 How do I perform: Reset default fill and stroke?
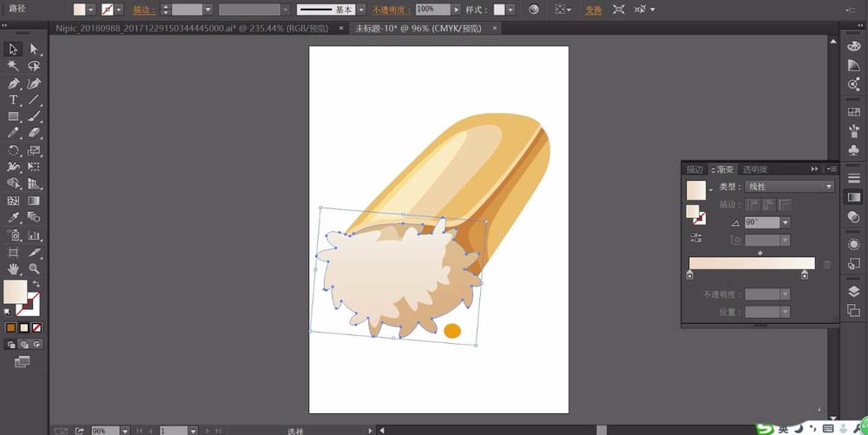click(x=8, y=313)
